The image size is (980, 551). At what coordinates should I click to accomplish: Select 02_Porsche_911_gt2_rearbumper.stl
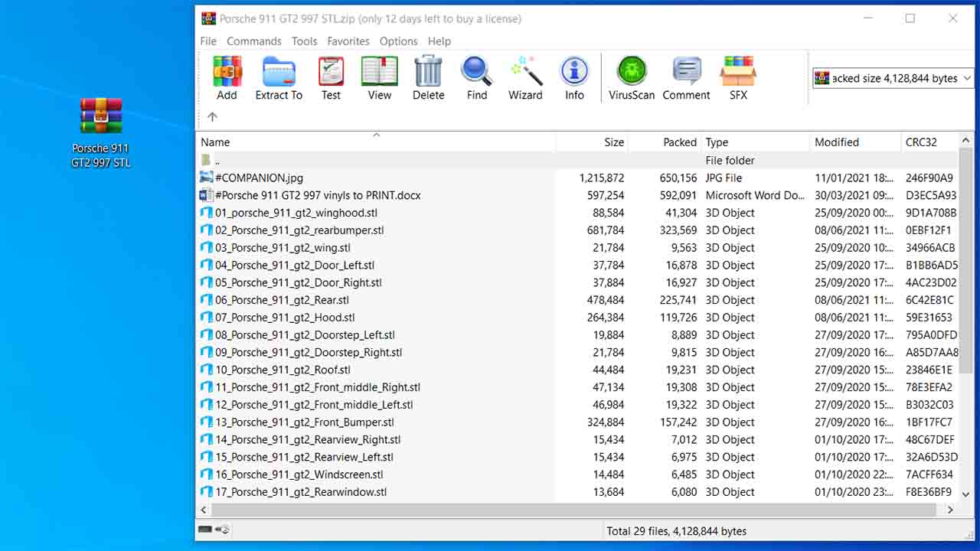click(299, 230)
